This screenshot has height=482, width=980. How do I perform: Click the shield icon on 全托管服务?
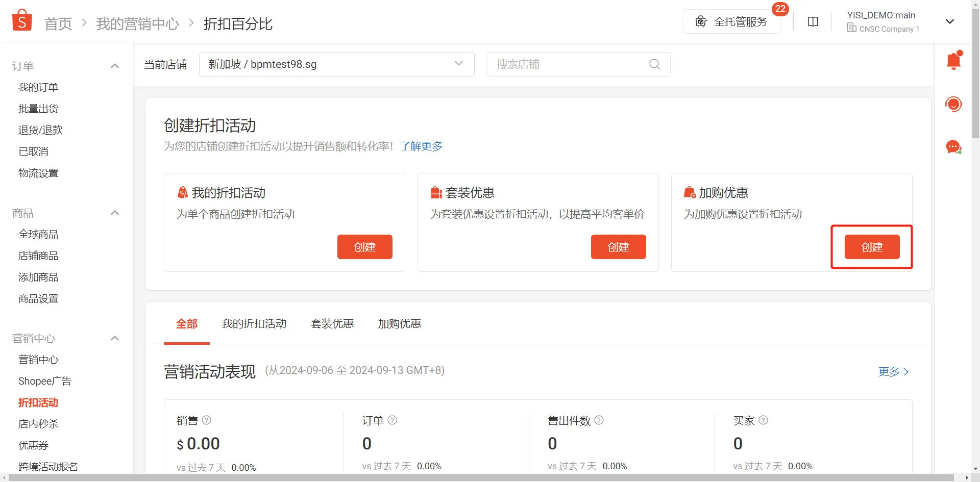click(x=701, y=21)
